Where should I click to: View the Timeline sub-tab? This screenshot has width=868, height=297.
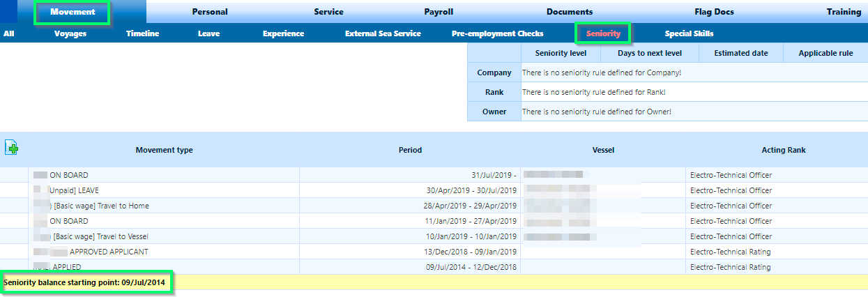[142, 33]
